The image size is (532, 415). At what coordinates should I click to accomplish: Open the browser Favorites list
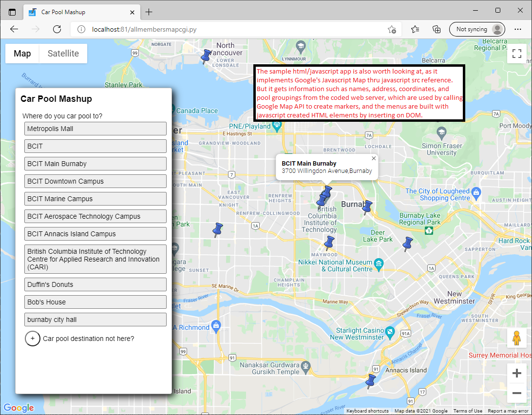tap(415, 30)
